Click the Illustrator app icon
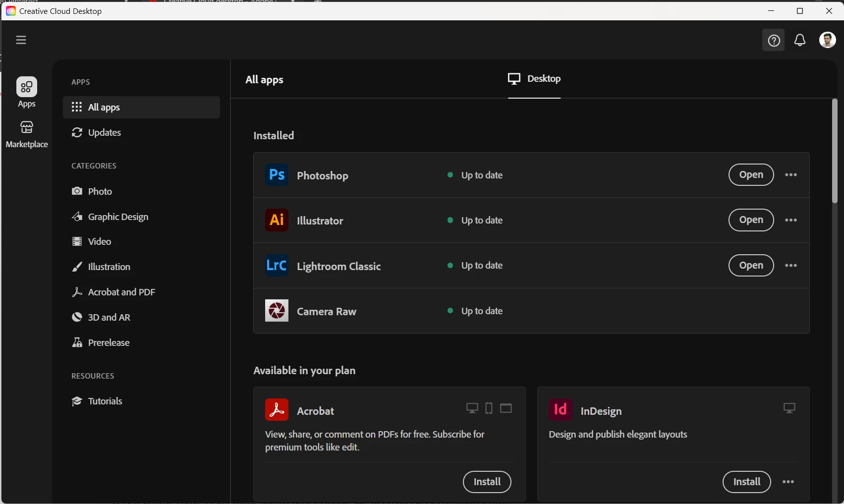The width and height of the screenshot is (844, 504). (277, 220)
